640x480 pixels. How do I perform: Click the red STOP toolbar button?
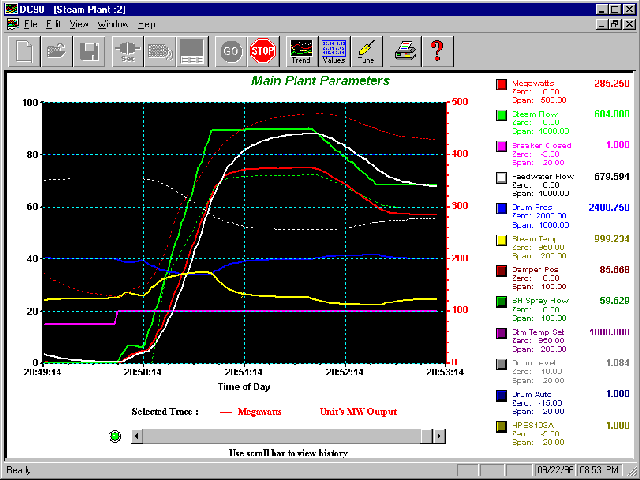tap(263, 49)
